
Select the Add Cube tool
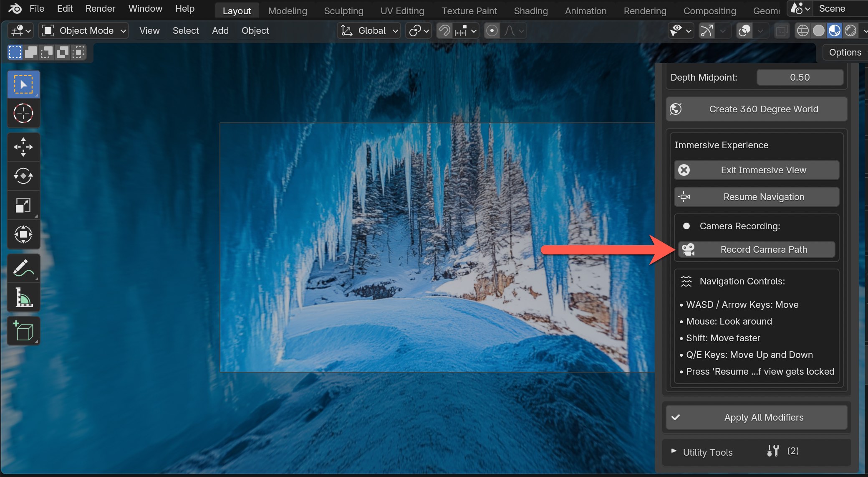[23, 331]
